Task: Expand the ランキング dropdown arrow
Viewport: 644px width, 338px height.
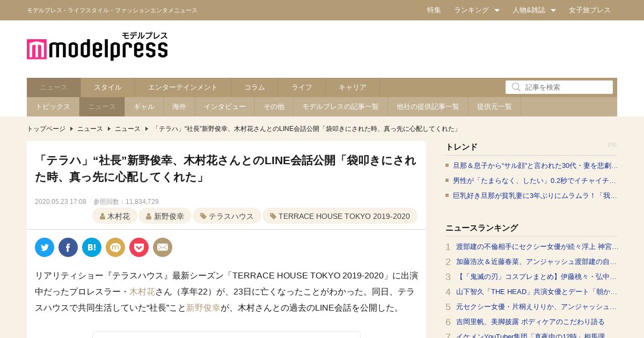Action: tap(497, 10)
